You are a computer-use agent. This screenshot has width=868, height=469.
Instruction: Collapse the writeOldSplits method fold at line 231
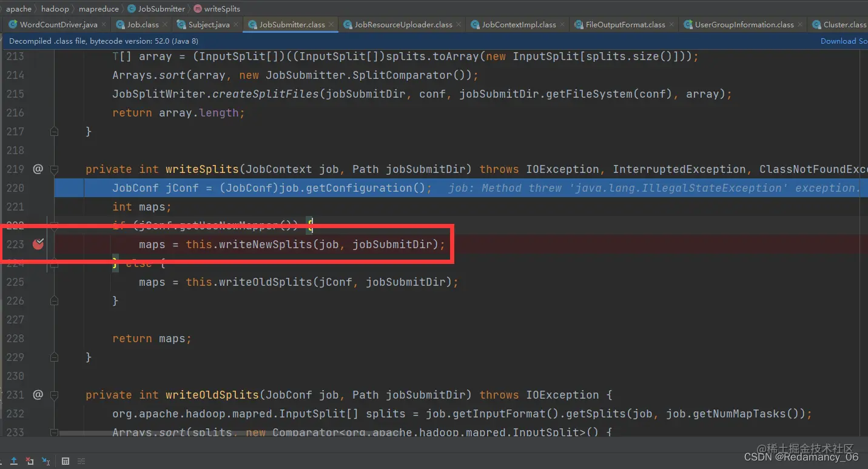coord(54,395)
